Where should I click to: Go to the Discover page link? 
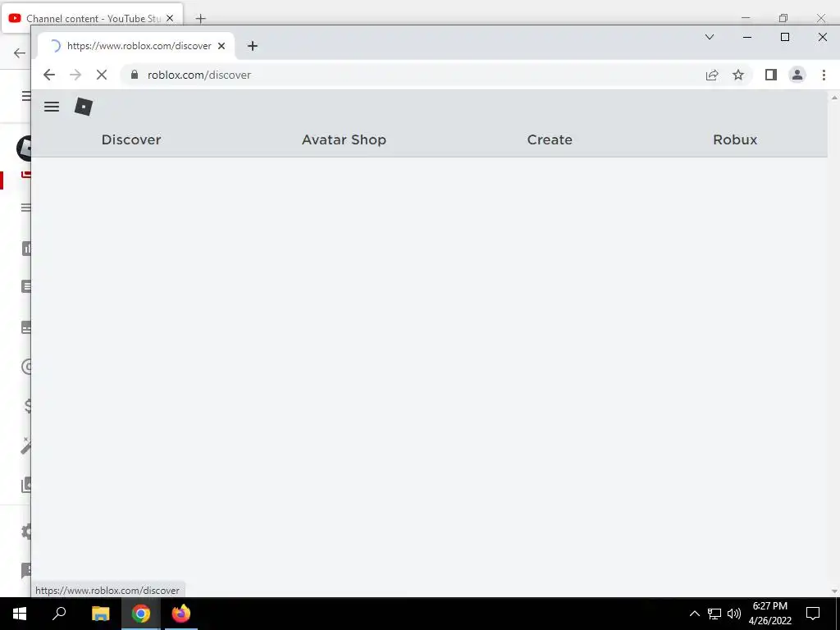[131, 139]
